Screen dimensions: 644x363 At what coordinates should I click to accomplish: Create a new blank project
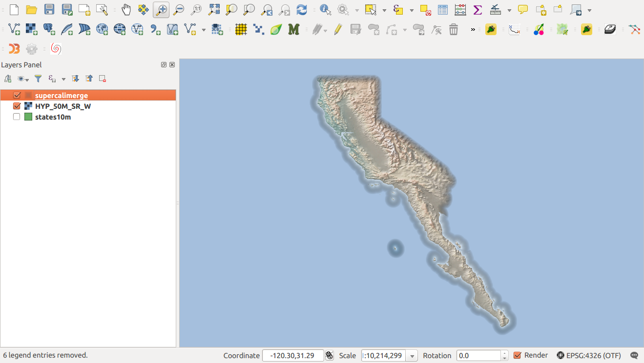tap(14, 9)
